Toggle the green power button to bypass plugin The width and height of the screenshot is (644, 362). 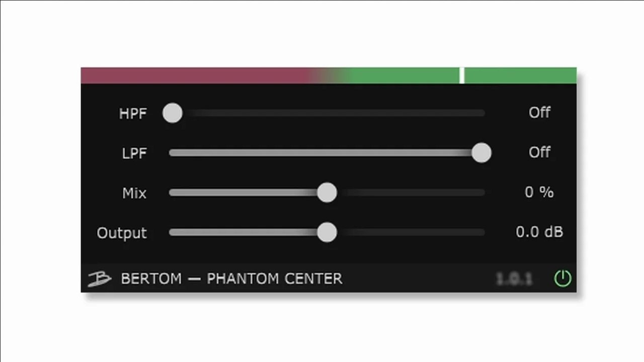point(563,279)
